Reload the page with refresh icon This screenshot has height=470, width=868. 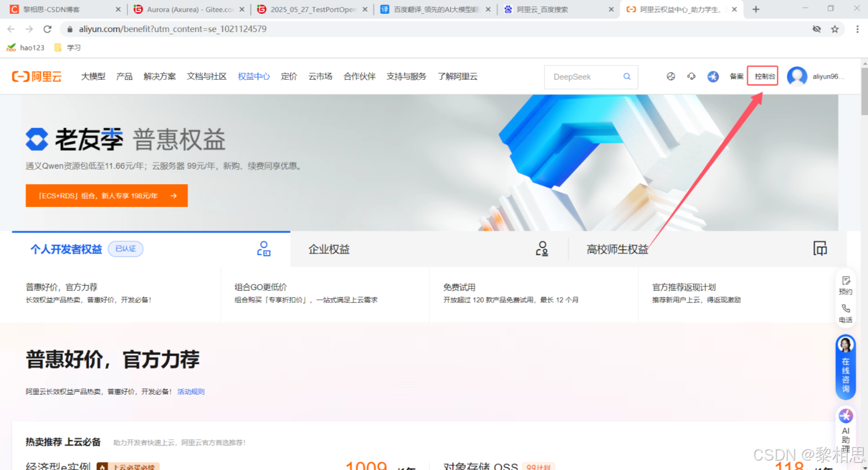tap(48, 29)
